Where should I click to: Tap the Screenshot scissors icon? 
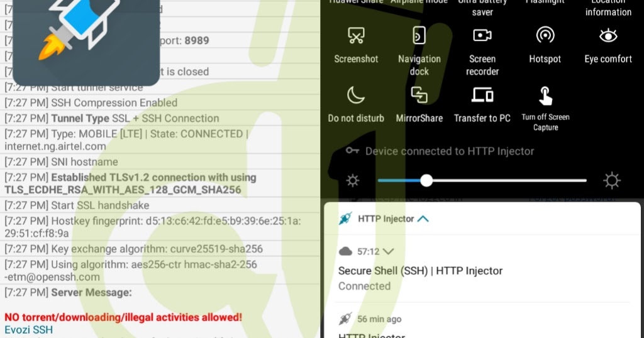(x=356, y=35)
